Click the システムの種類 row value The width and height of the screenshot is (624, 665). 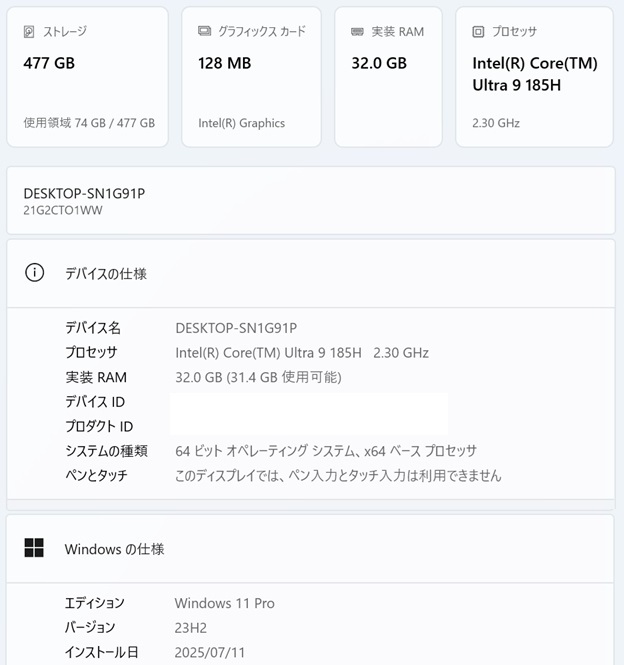(325, 451)
